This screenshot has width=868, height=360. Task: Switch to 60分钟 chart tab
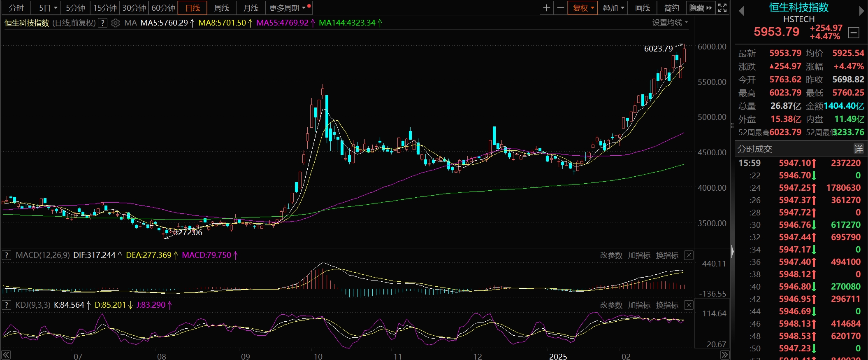163,8
